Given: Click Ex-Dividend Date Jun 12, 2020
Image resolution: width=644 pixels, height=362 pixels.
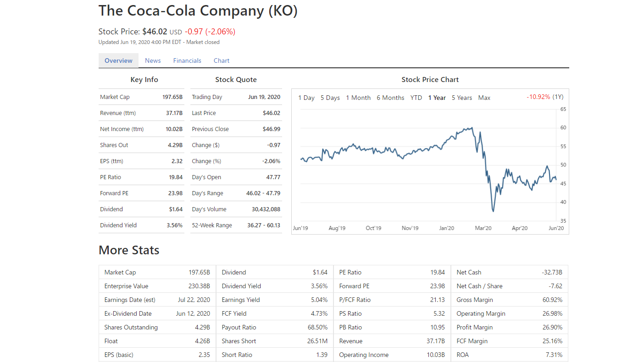Looking at the screenshot, I should coord(157,313).
